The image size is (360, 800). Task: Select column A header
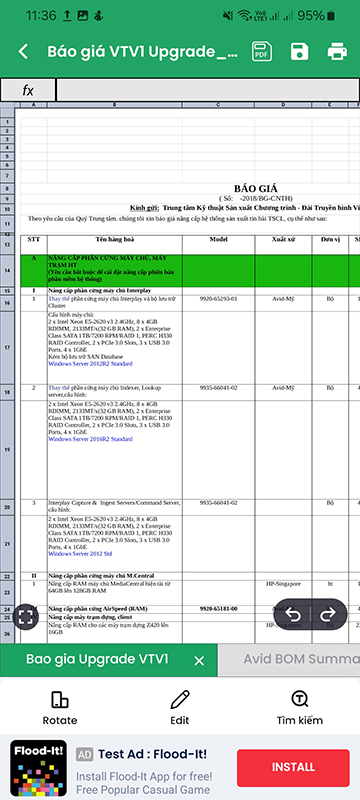[x=34, y=105]
